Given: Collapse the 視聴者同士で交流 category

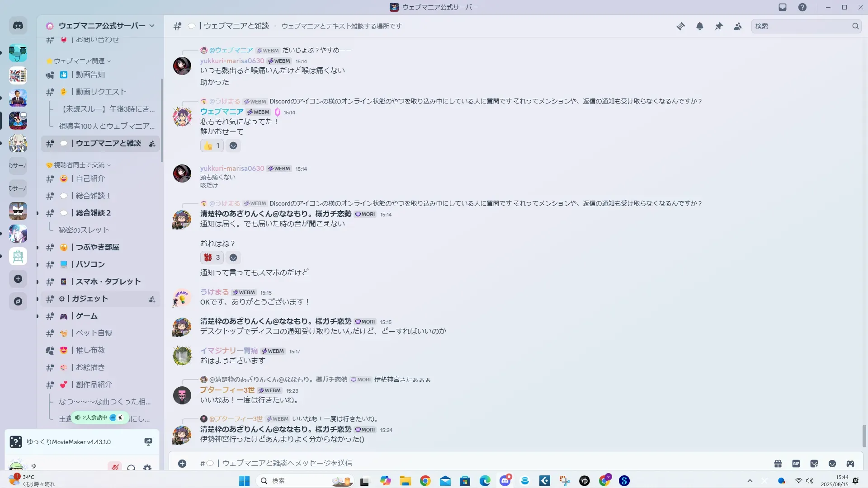Looking at the screenshot, I should coord(79,165).
